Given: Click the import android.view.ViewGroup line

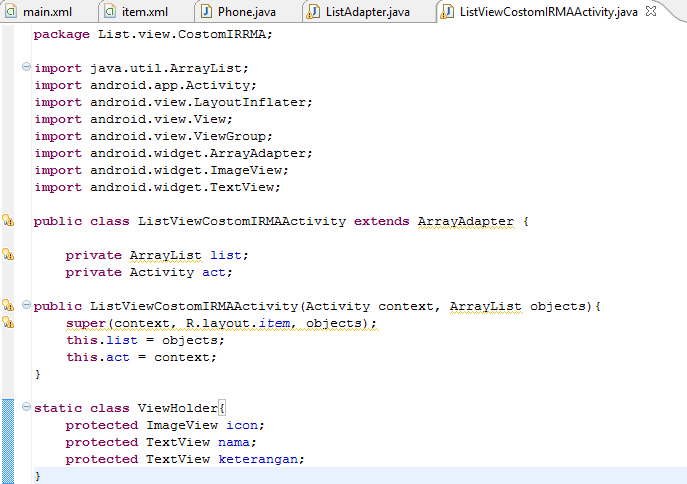Looking at the screenshot, I should tap(153, 136).
